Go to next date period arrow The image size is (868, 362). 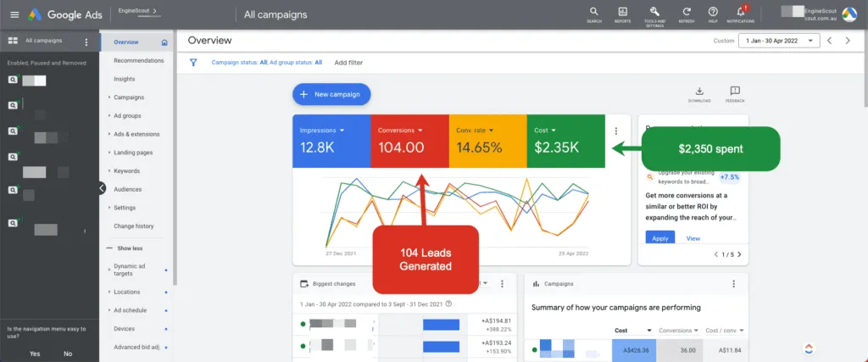848,41
